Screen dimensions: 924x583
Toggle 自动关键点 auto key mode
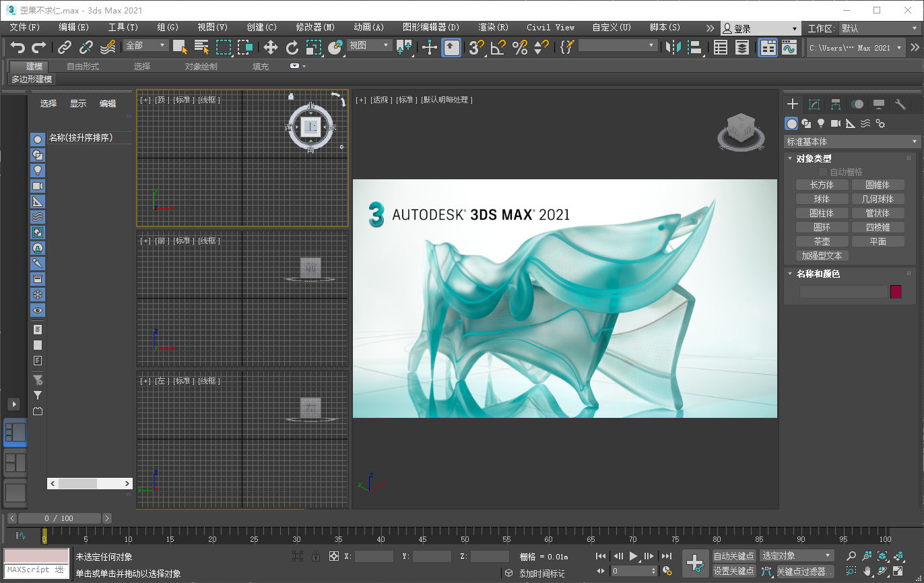[x=734, y=556]
